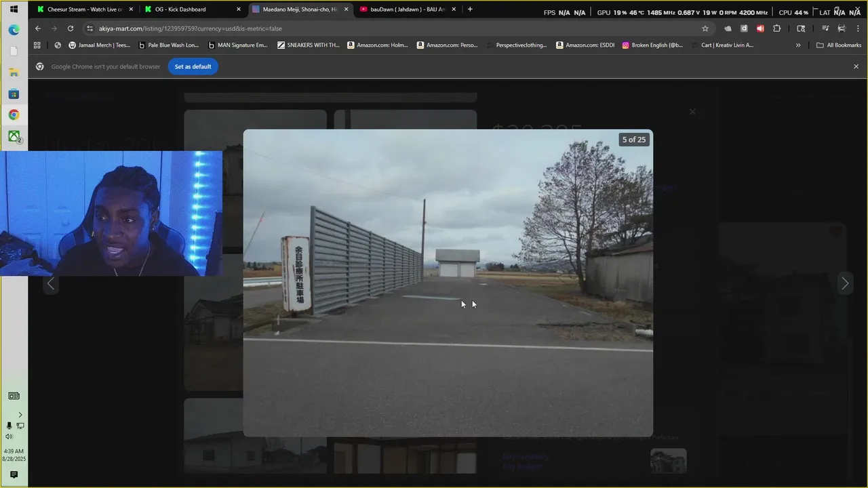Select the house thumbnail at bottom right
868x488 pixels.
(x=669, y=461)
